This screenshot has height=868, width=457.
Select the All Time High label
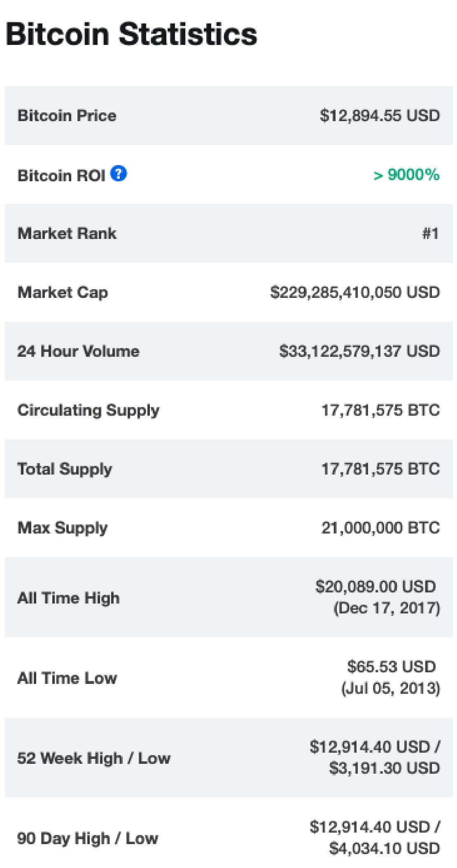point(68,598)
